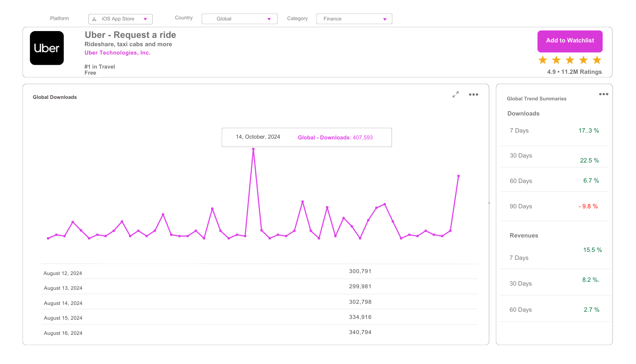Select the August 13, 2024 row
636x364 pixels.
[x=259, y=287]
